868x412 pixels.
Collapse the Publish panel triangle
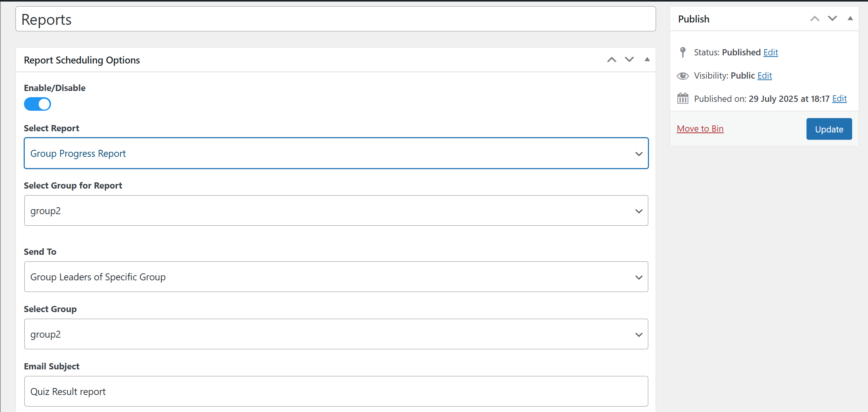coord(850,19)
